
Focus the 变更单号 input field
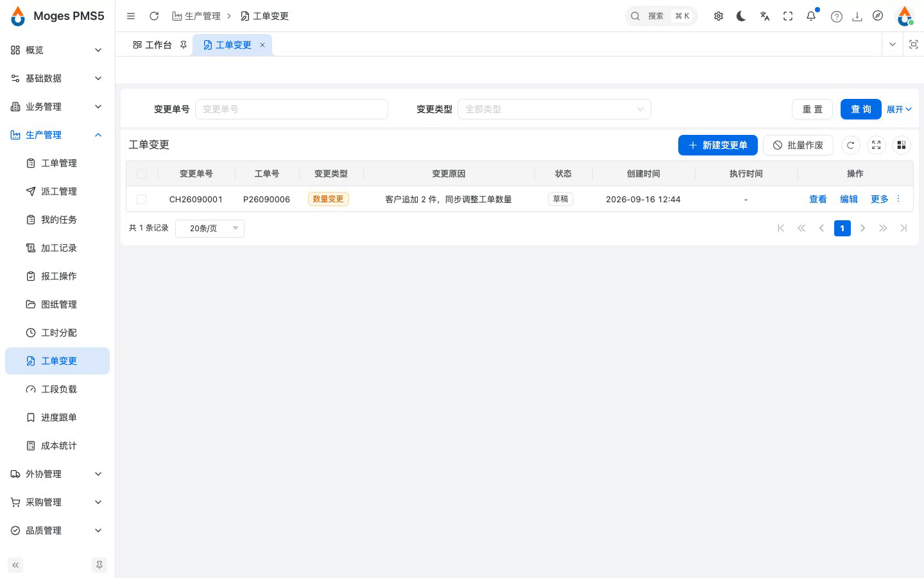pyautogui.click(x=291, y=109)
